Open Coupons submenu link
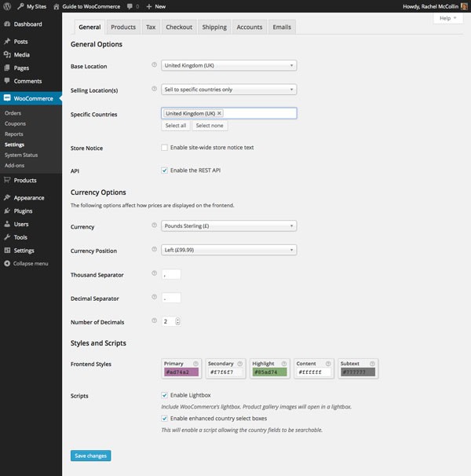 (15, 123)
